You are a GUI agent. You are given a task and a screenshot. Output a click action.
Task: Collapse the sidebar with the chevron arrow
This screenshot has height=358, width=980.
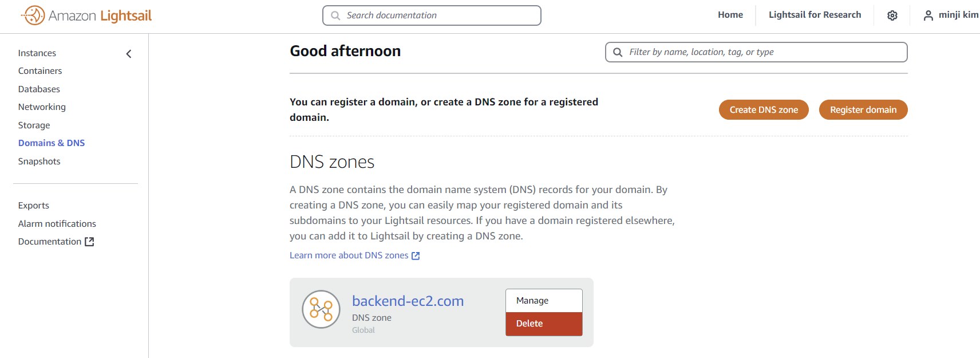tap(129, 54)
